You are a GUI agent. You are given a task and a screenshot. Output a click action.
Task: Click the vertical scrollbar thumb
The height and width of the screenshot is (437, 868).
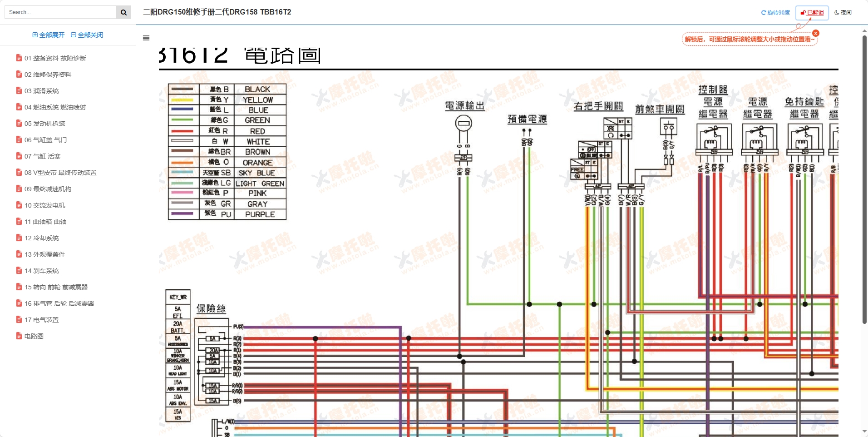(x=865, y=179)
